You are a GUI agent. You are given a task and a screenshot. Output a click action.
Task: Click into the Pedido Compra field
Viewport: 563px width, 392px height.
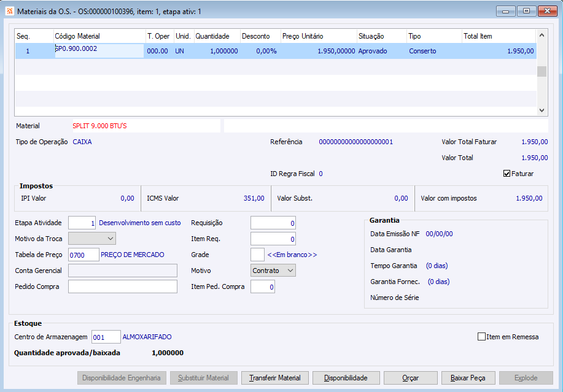122,286
